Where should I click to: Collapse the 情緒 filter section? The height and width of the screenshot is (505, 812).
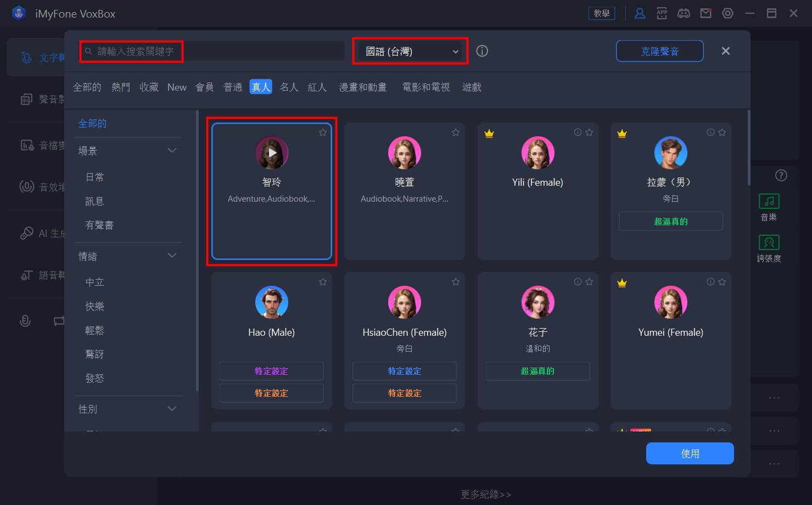172,256
